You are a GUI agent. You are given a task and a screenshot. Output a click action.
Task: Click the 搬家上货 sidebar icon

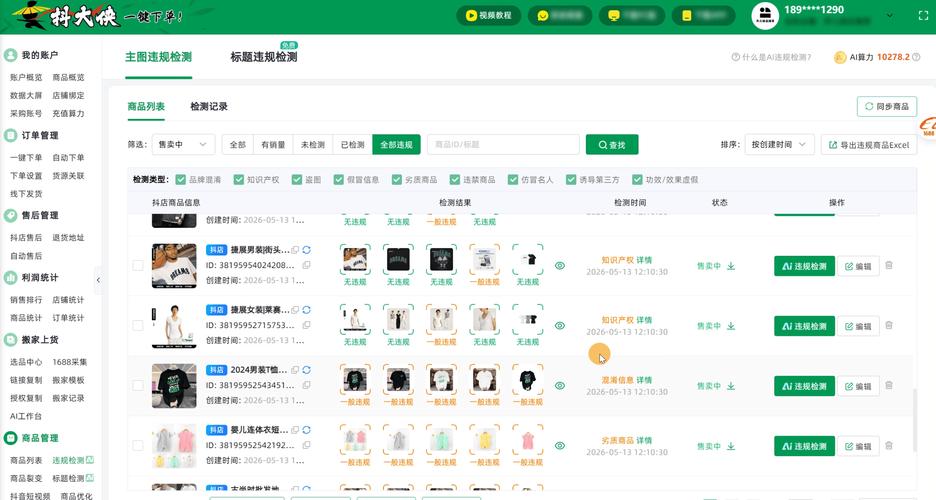pyautogui.click(x=10, y=339)
